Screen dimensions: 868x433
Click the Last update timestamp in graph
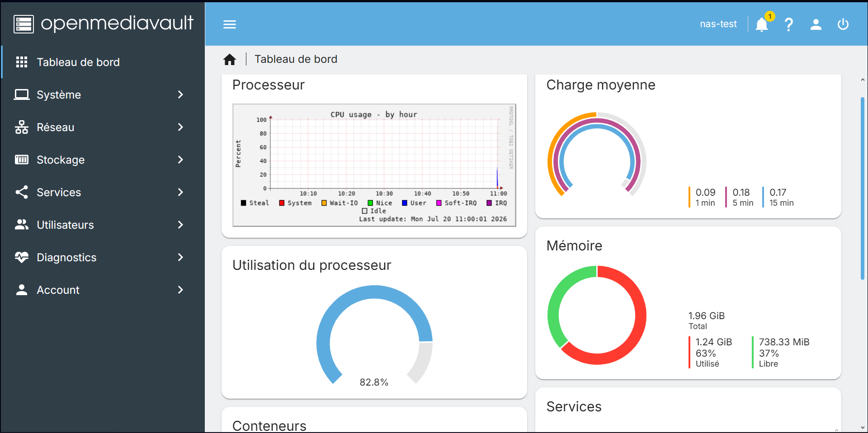click(433, 219)
